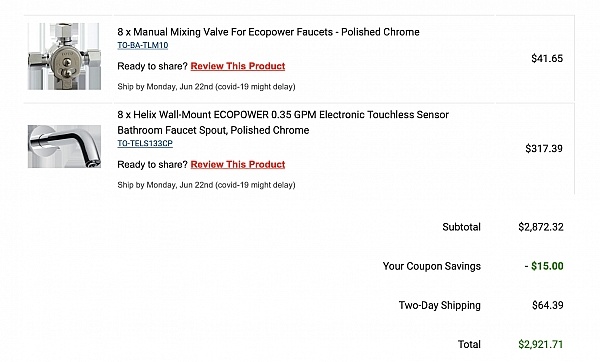Click the $317.39 item price

pyautogui.click(x=544, y=148)
